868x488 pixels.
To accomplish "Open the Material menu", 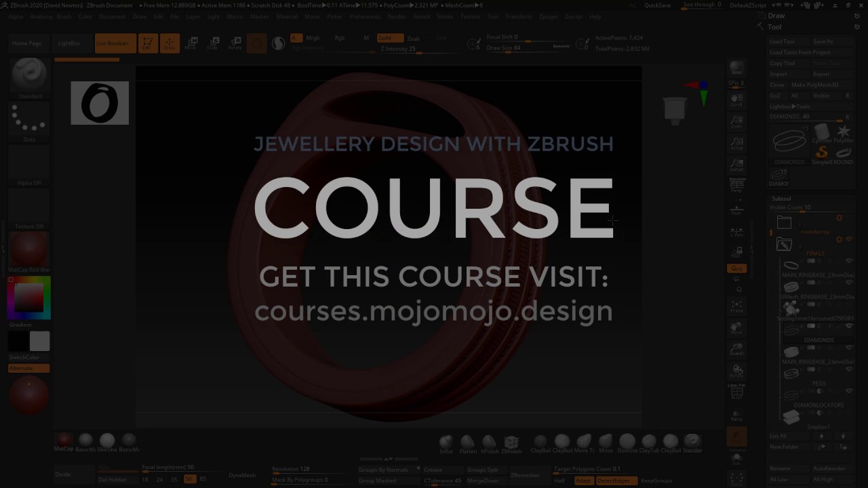I will [286, 16].
